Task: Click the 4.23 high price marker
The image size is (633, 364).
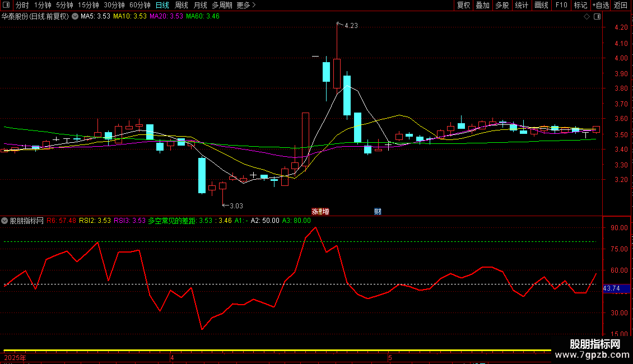Action: [351, 26]
